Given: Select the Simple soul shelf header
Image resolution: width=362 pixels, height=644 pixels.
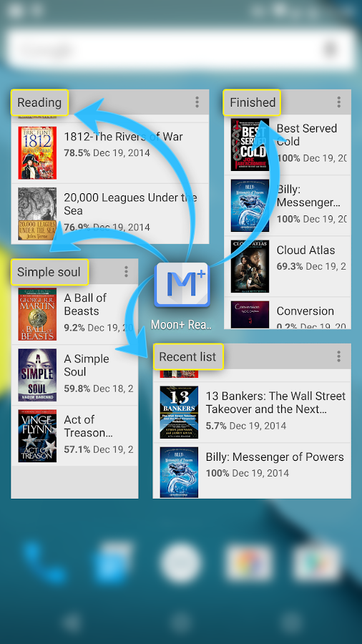Looking at the screenshot, I should pyautogui.click(x=49, y=272).
